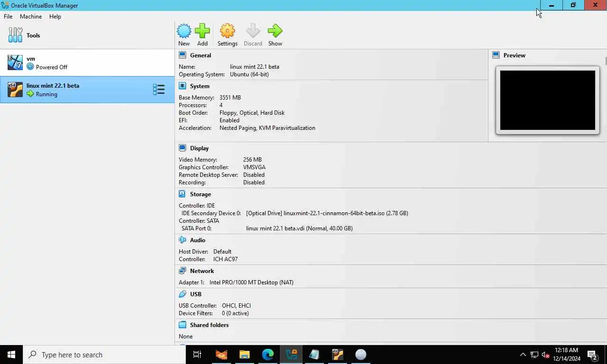Viewport: 607px width, 364px height.
Task: Open the USB section heading link
Action: tap(196, 294)
